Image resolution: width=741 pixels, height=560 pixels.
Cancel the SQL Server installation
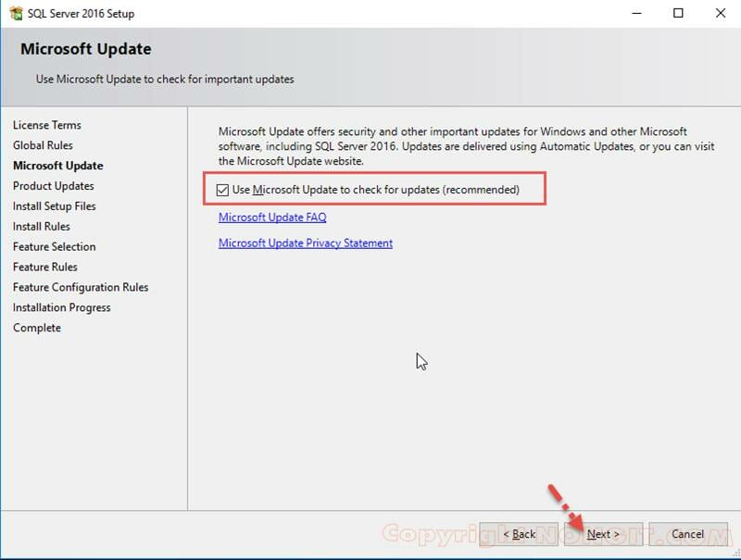(687, 534)
